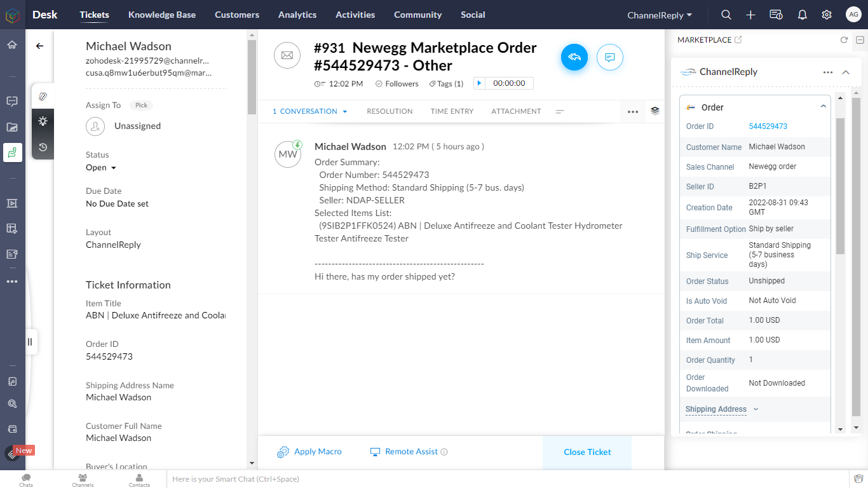Switch to Analytics

[297, 15]
